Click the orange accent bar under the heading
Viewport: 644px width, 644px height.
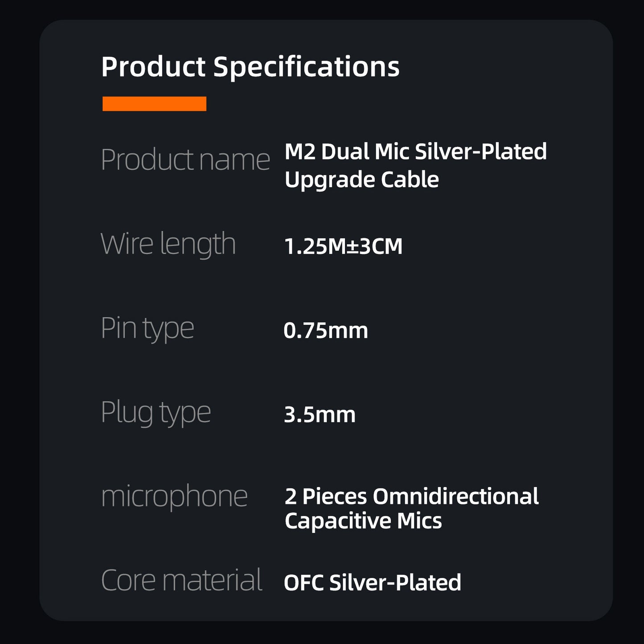point(154,103)
